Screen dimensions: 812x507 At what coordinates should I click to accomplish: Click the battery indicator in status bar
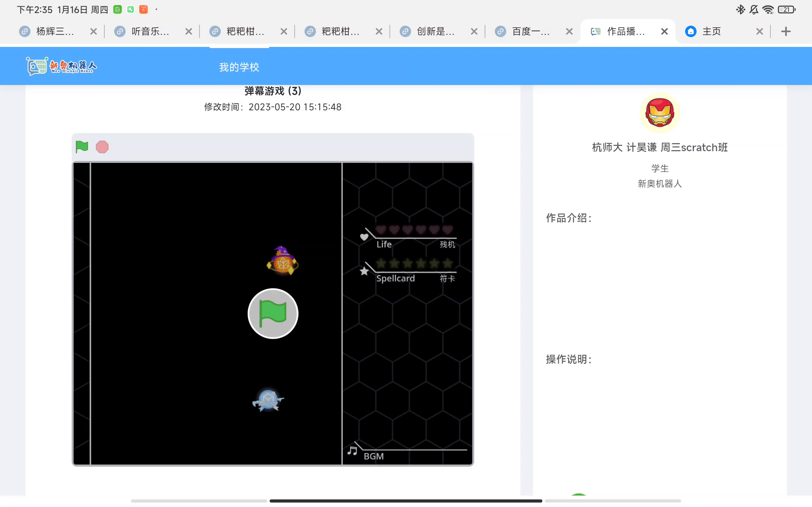[787, 10]
